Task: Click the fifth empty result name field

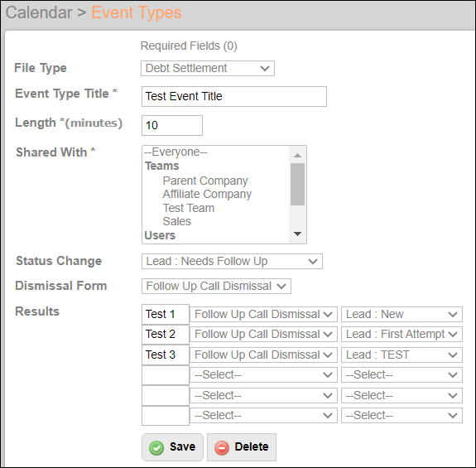Action: tap(166, 395)
